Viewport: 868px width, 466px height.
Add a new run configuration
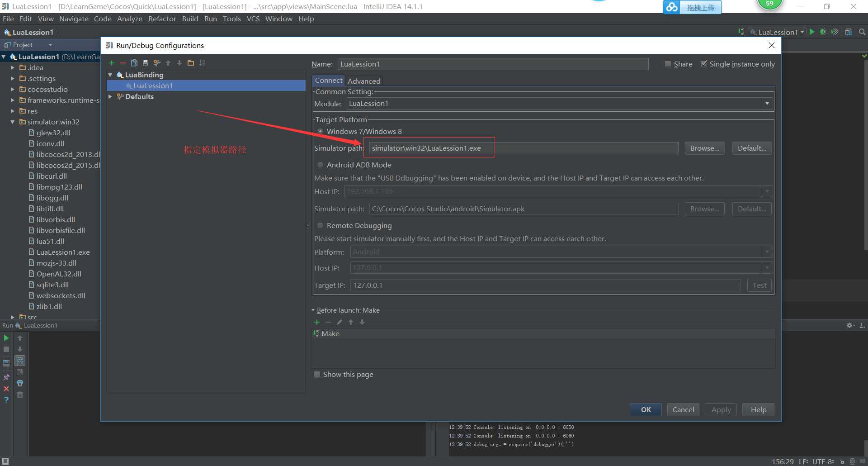click(x=112, y=63)
